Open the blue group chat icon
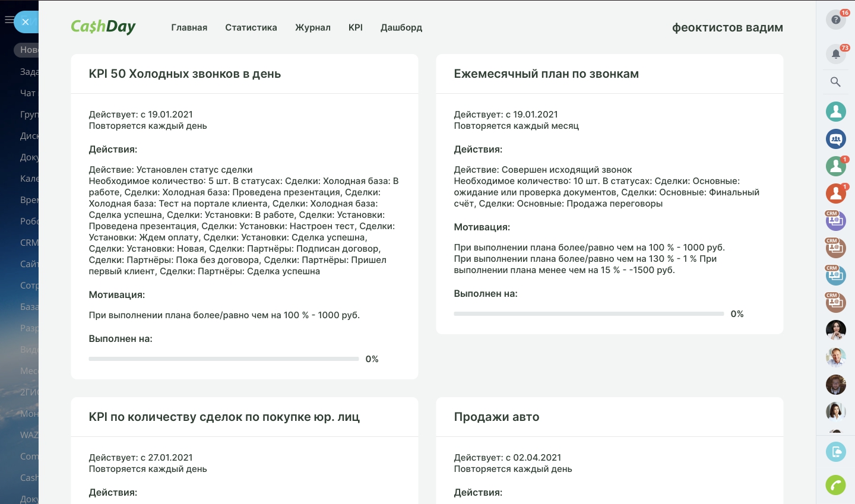 835,139
